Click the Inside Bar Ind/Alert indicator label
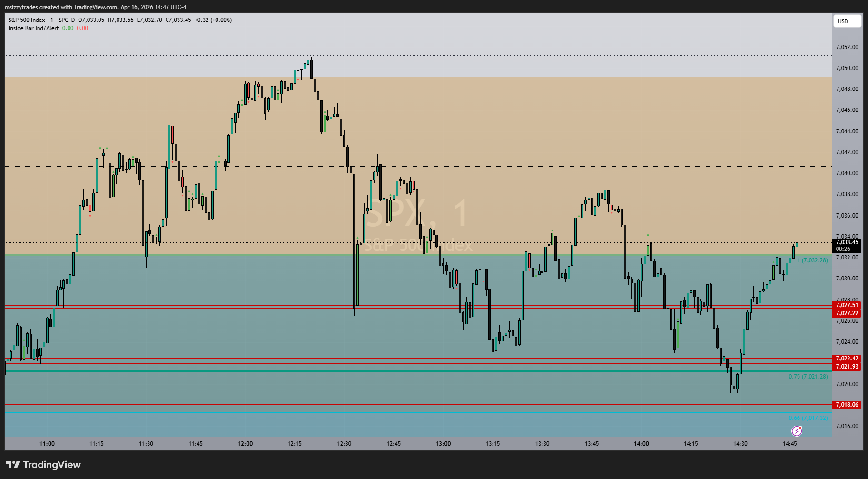This screenshot has height=479, width=868. point(34,28)
